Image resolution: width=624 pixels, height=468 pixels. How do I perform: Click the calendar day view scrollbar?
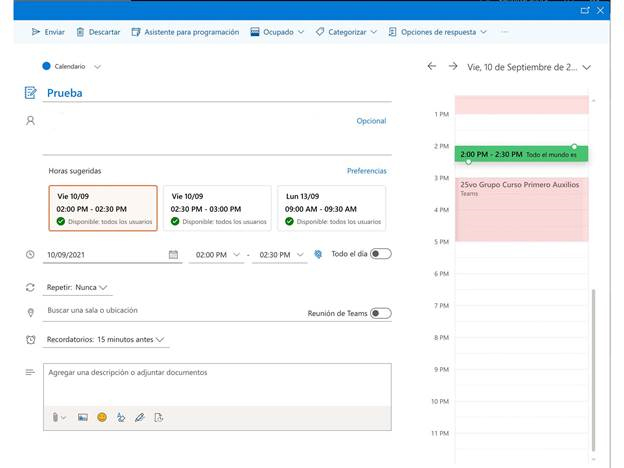[596, 370]
